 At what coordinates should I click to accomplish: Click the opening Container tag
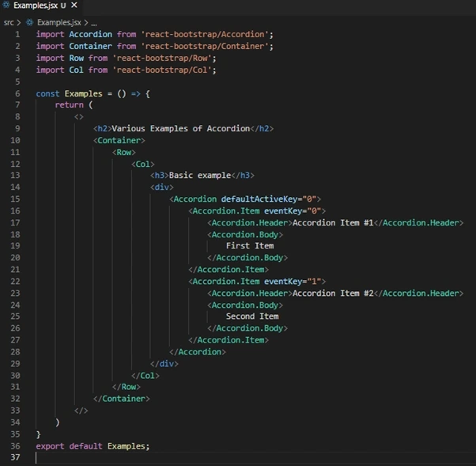point(119,140)
